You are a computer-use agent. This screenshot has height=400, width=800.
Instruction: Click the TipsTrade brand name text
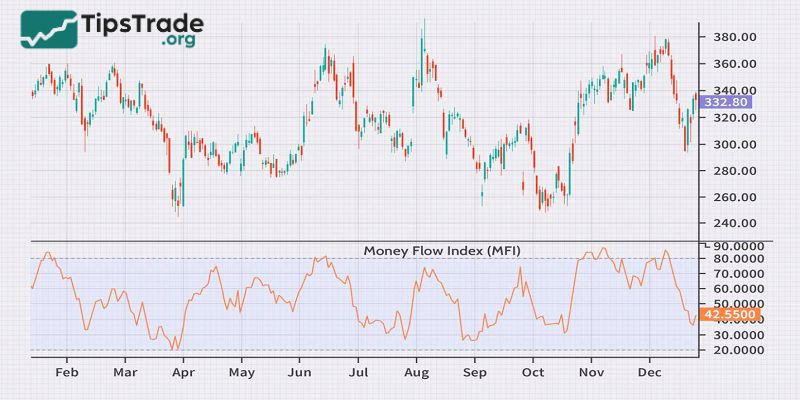point(145,22)
